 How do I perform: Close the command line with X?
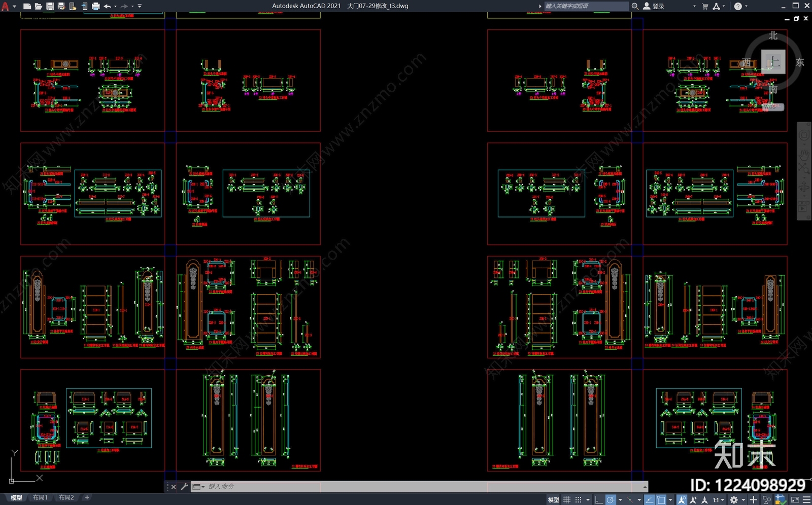[x=174, y=487]
